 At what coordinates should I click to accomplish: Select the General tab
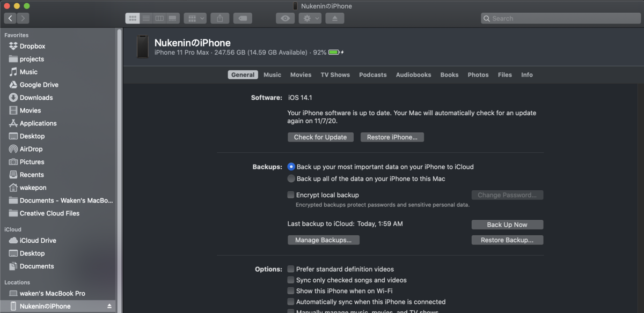(243, 75)
